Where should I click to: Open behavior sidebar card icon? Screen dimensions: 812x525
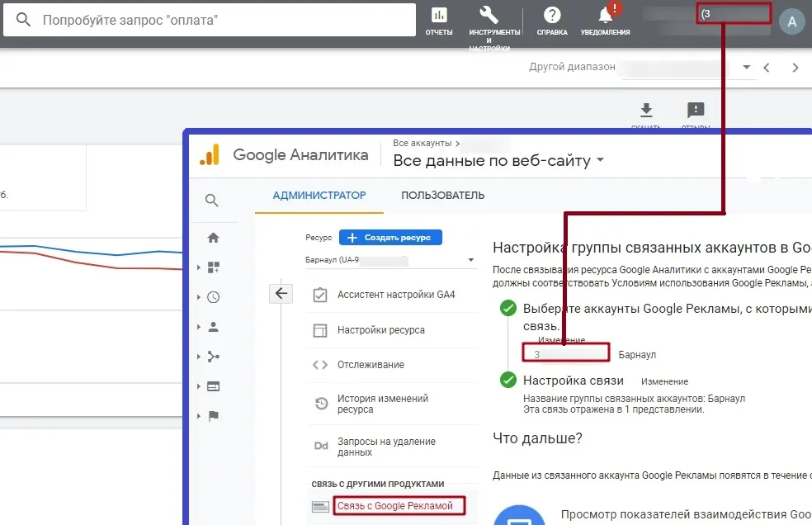(x=214, y=386)
